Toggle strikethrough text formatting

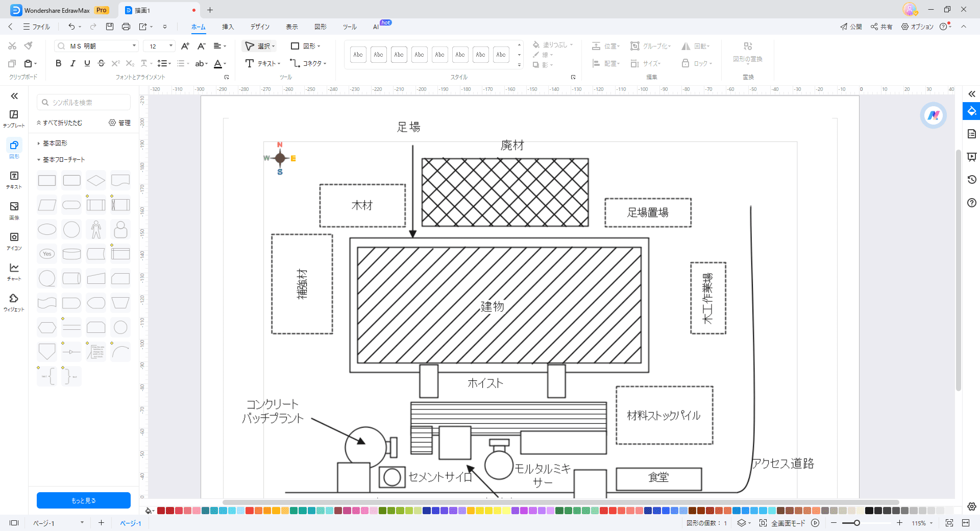click(101, 63)
